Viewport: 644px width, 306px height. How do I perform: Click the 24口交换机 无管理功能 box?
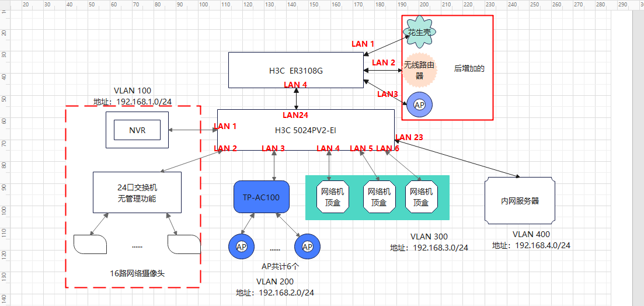(x=137, y=192)
